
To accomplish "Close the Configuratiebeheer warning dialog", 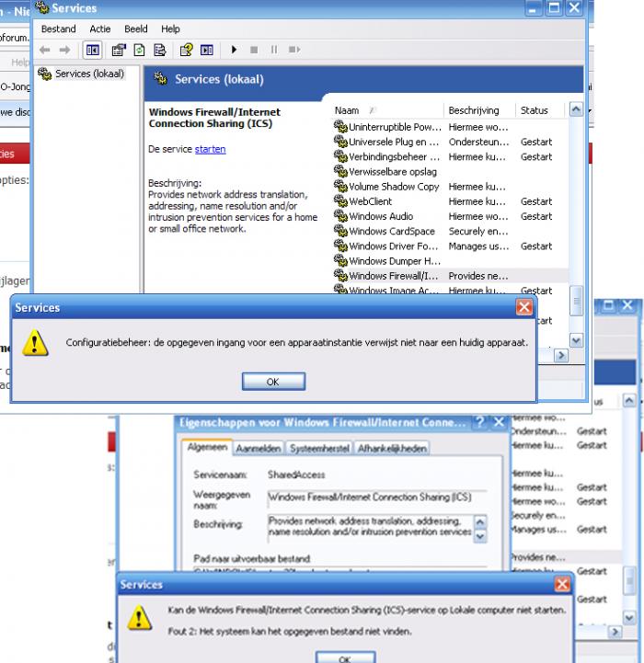I will (x=523, y=307).
